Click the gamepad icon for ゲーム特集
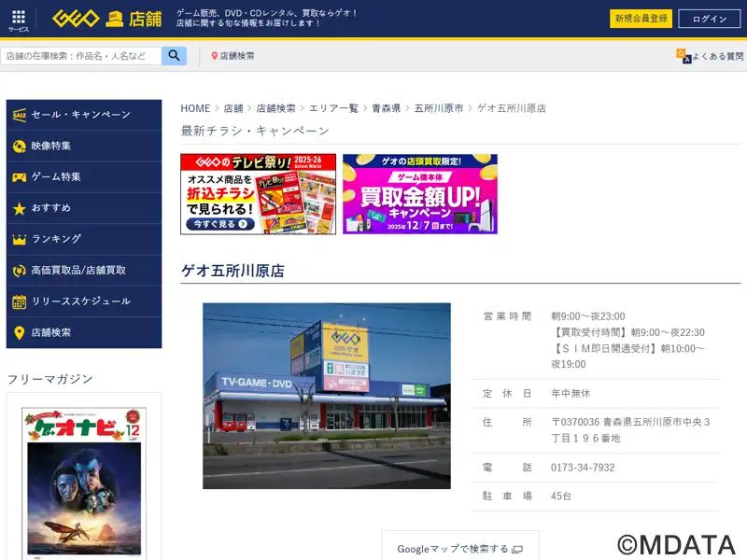Image resolution: width=747 pixels, height=560 pixels. click(20, 177)
